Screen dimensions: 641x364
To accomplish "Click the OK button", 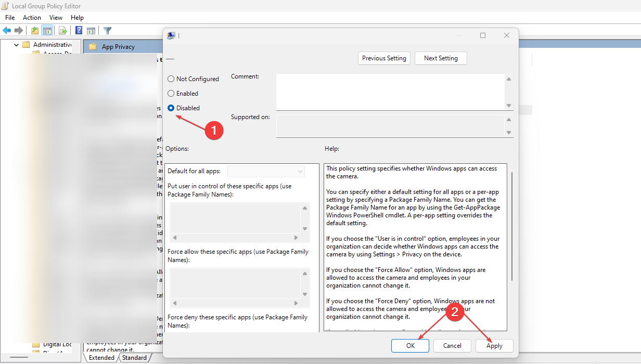I will [411, 346].
